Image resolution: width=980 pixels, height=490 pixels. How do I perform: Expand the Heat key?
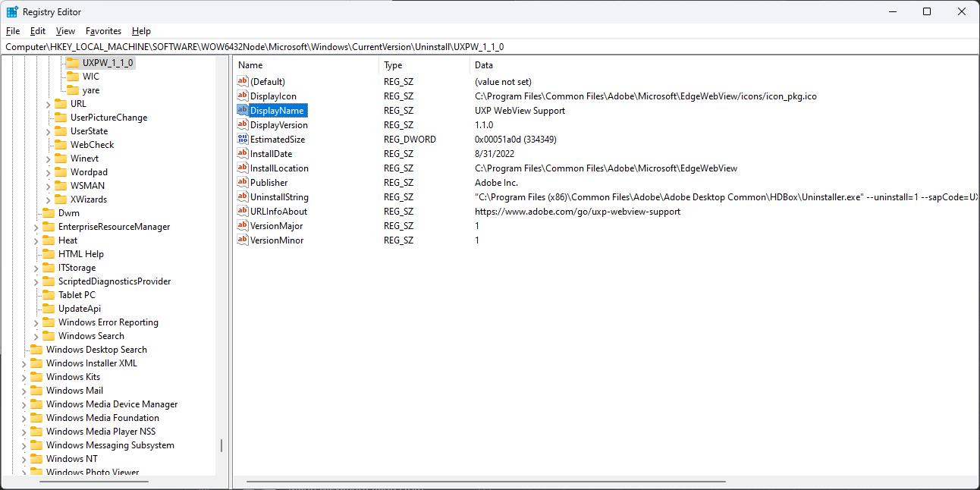point(36,240)
